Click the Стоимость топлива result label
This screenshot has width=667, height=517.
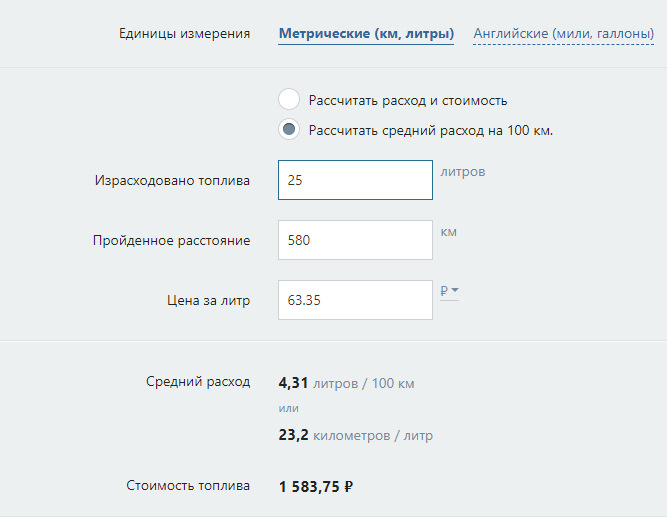click(188, 486)
